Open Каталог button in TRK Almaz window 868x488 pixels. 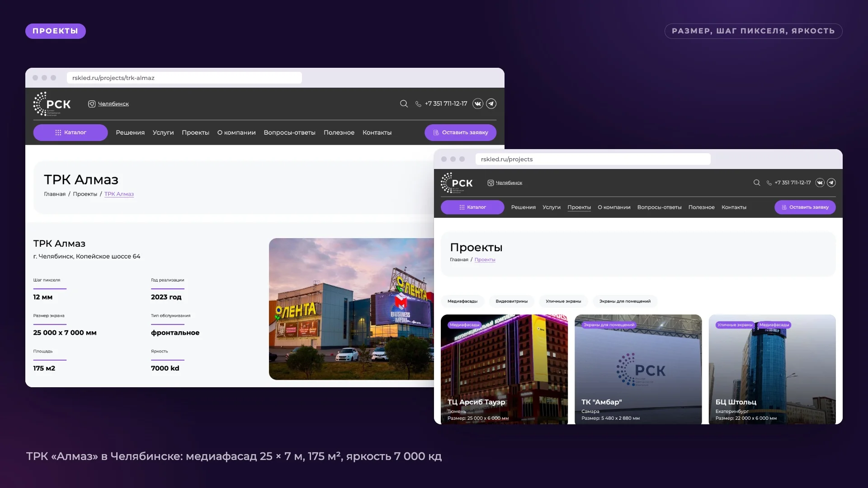[71, 133]
